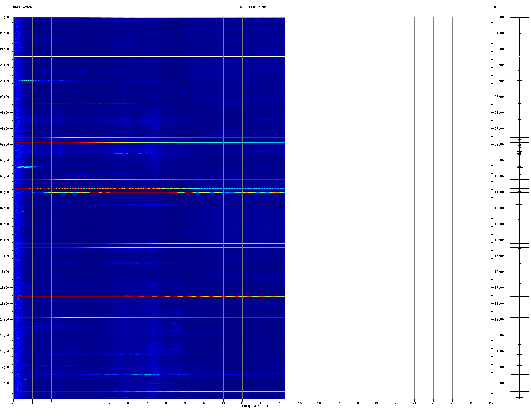Image resolution: width=531 pixels, height=420 pixels.
Task: Click the 04:00 UTC time marker
Action: point(499,81)
